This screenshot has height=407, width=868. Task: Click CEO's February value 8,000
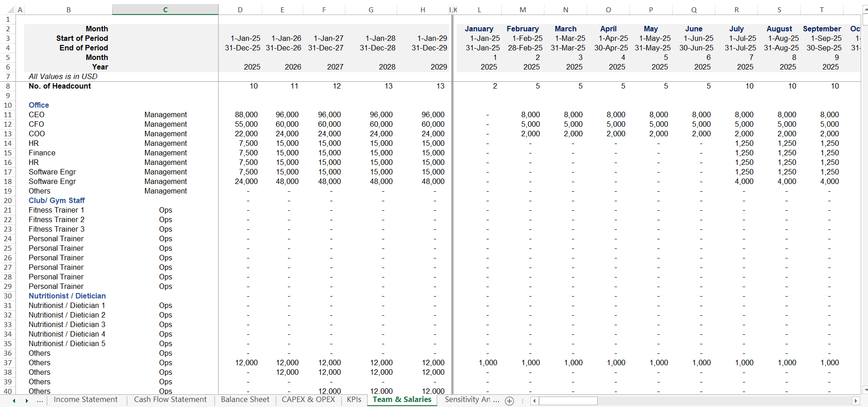tap(530, 114)
